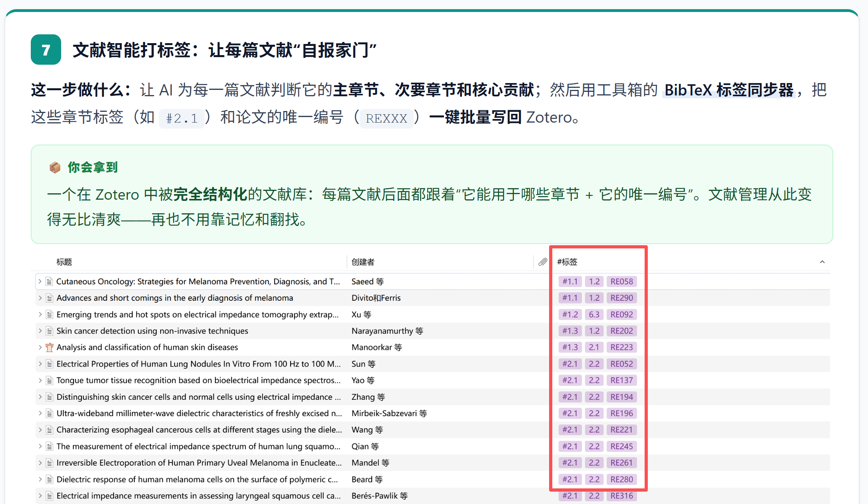This screenshot has height=504, width=868.
Task: Expand the Beard 等 Dielectric response item
Action: click(40, 479)
